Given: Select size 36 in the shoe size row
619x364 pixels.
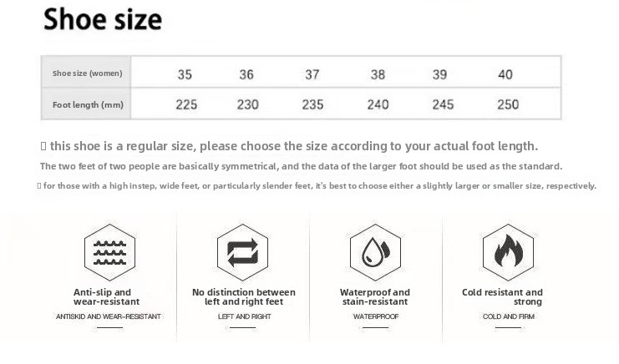Looking at the screenshot, I should point(246,74).
